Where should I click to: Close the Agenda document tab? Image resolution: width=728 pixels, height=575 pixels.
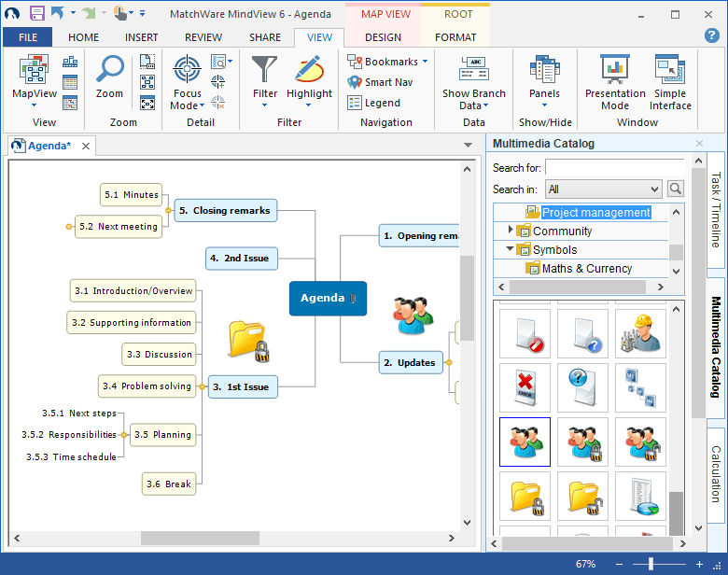click(86, 147)
